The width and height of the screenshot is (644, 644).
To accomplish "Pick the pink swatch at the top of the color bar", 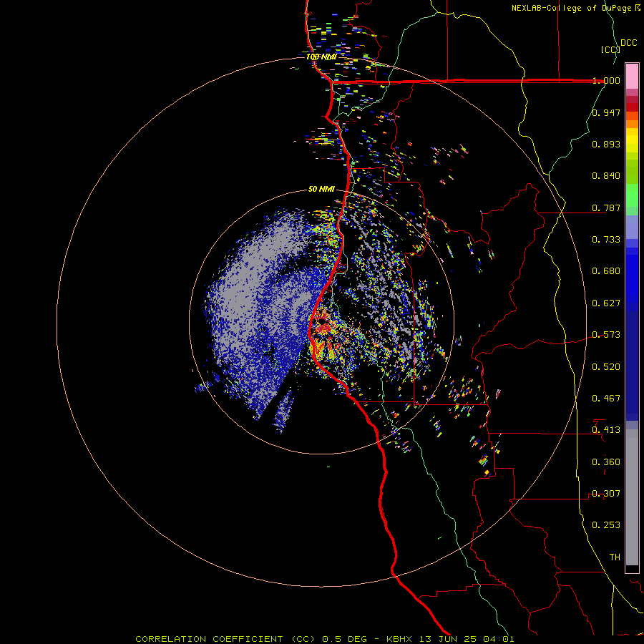I will point(632,77).
